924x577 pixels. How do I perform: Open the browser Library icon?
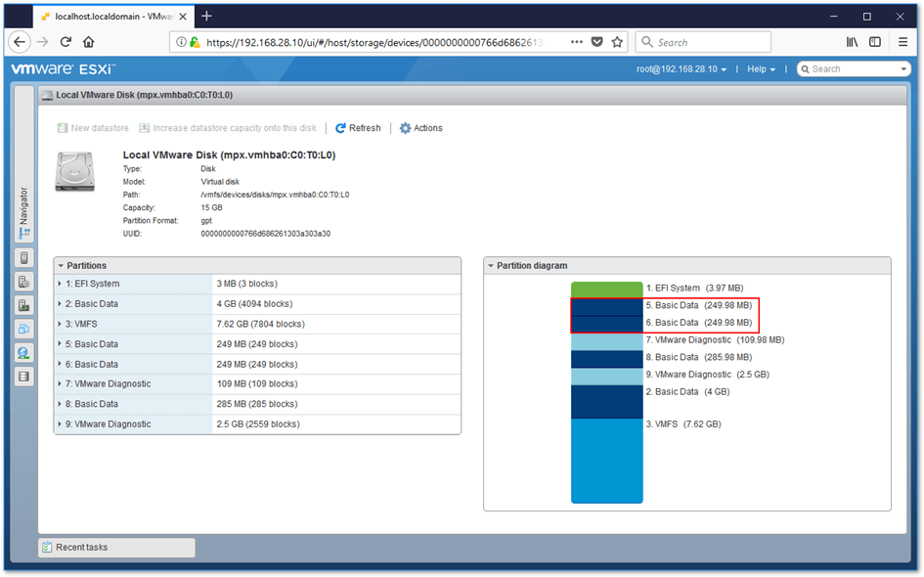(x=852, y=42)
